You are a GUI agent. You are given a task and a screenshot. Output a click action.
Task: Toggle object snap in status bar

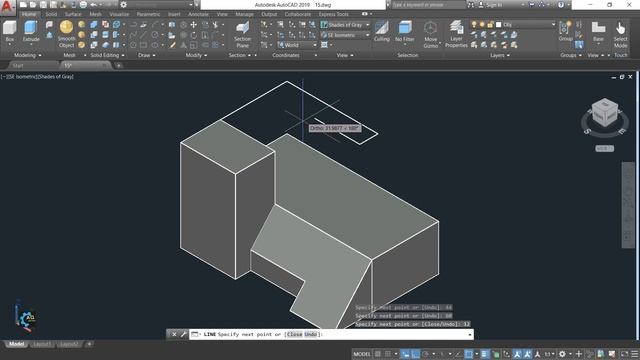click(x=469, y=354)
